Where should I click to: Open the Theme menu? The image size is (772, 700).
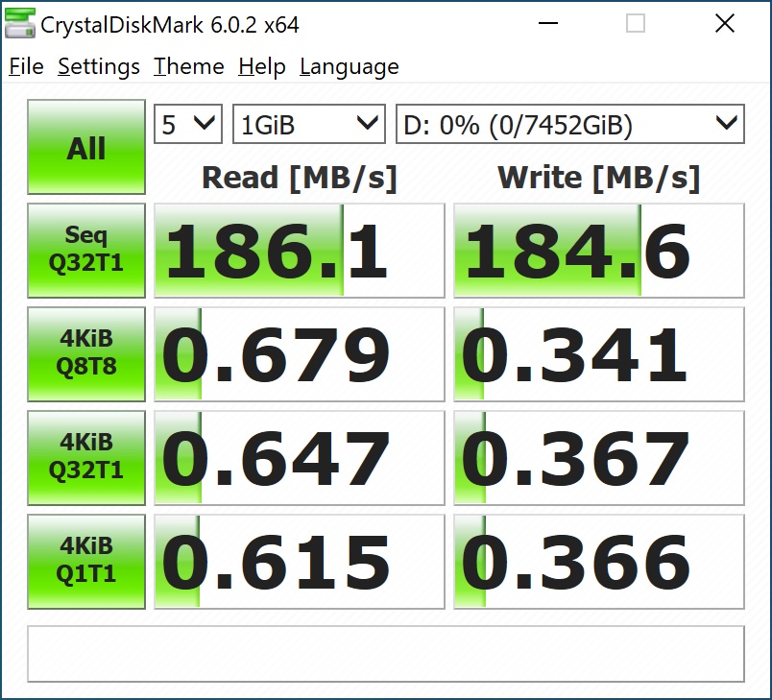[x=188, y=66]
